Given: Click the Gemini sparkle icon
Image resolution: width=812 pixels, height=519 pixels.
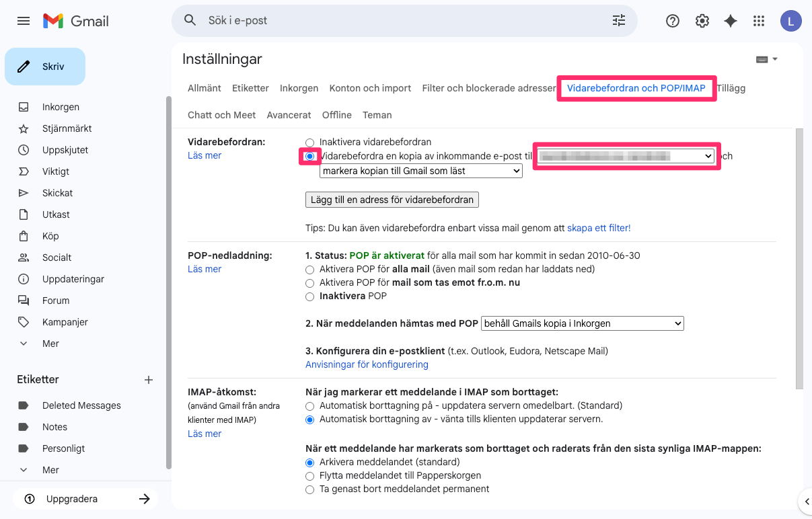Looking at the screenshot, I should click(x=731, y=21).
